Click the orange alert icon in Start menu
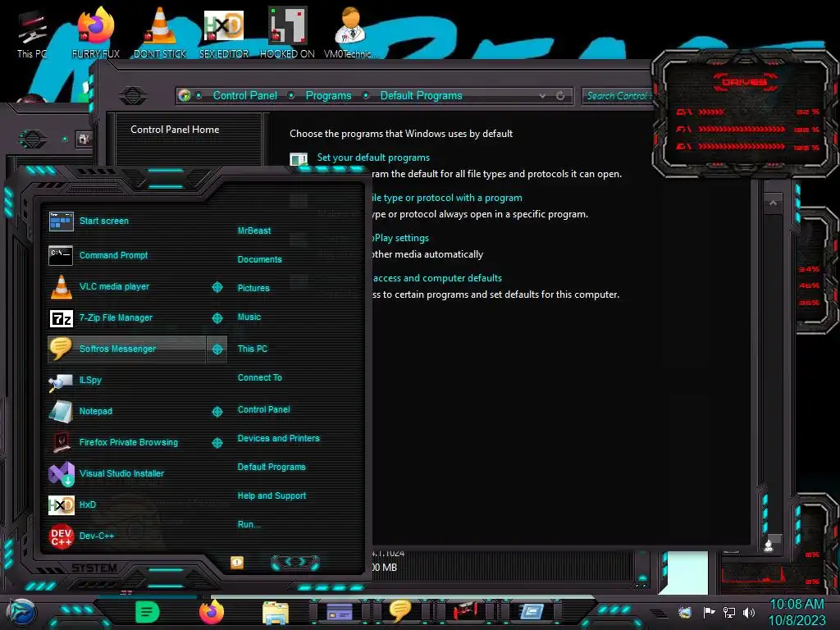The height and width of the screenshot is (630, 840). pos(237,563)
